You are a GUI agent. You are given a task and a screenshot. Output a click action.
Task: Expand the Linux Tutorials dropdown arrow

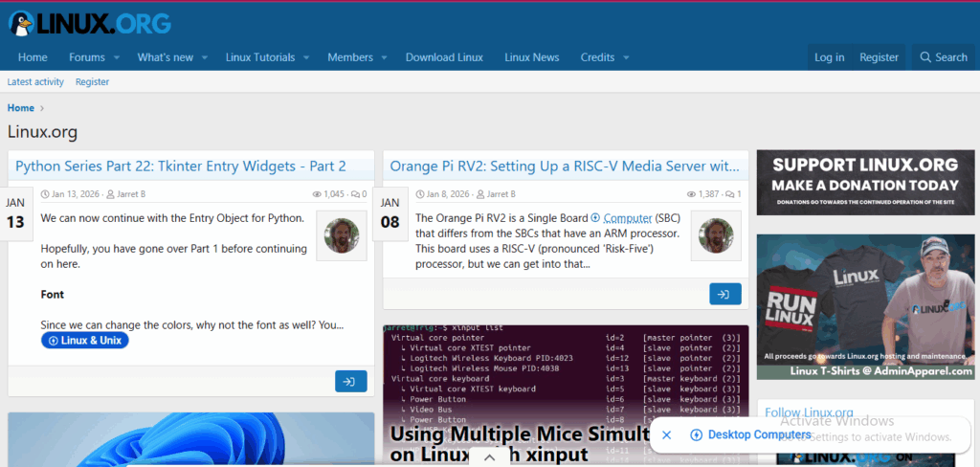(x=306, y=58)
